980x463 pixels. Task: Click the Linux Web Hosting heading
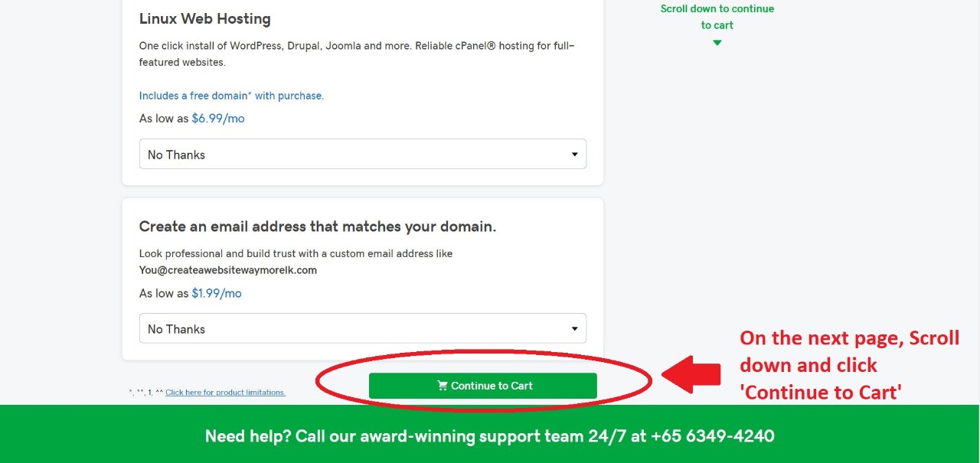(x=205, y=18)
